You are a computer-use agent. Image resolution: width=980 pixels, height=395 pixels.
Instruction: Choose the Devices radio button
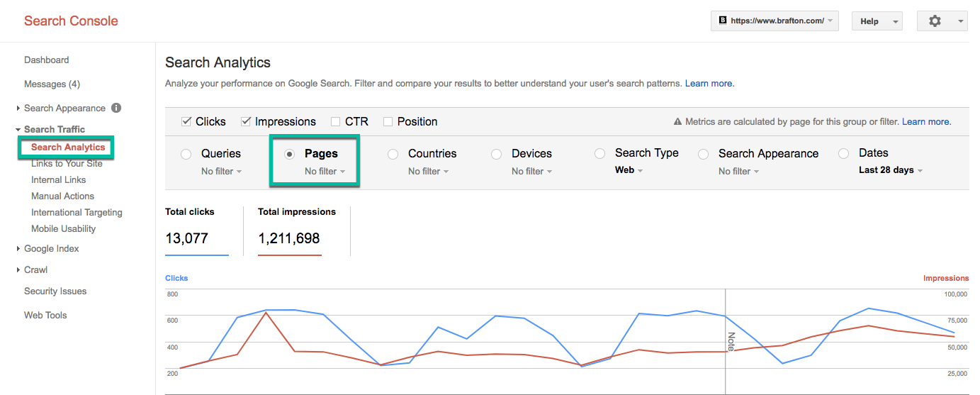497,154
